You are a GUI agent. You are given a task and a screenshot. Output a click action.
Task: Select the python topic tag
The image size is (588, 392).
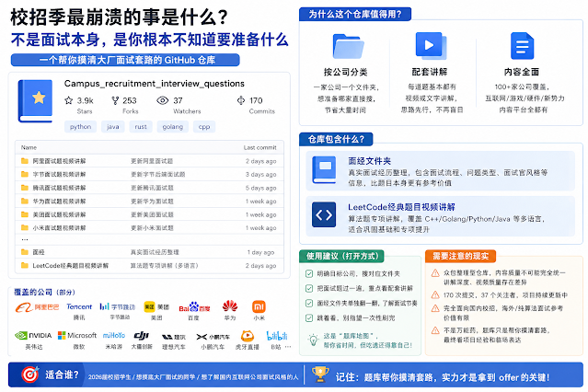80,127
